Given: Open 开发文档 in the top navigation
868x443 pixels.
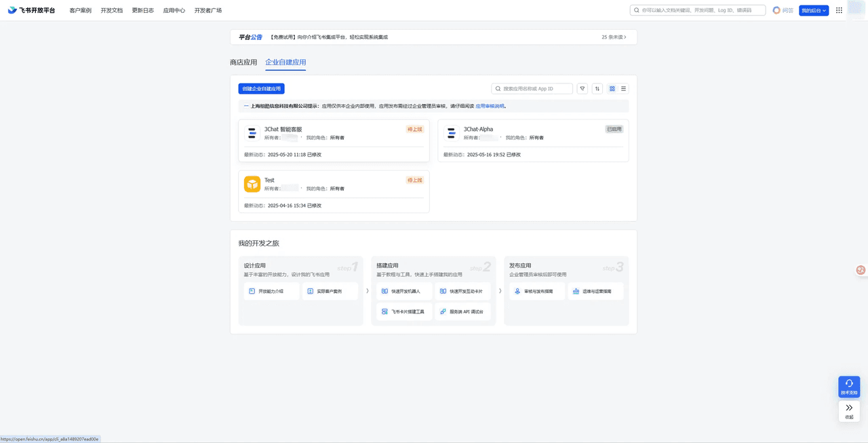Looking at the screenshot, I should pos(111,10).
